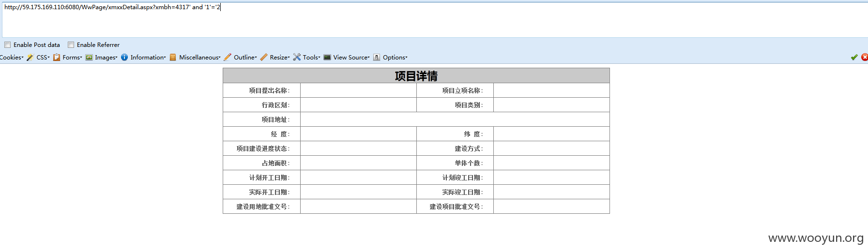Click the 纬 度 label cell
868x252 pixels.
455,134
